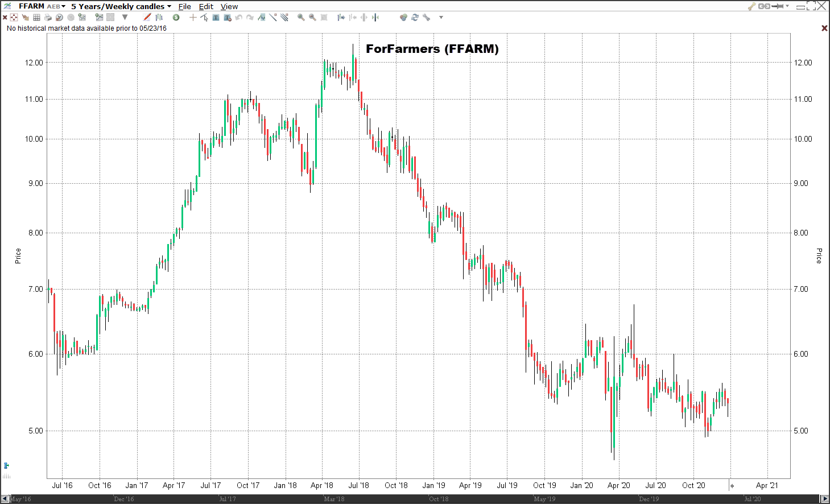Screen dimensions: 830x504
Task: Toggle the pin window icon
Action: pyautogui.click(x=778, y=6)
